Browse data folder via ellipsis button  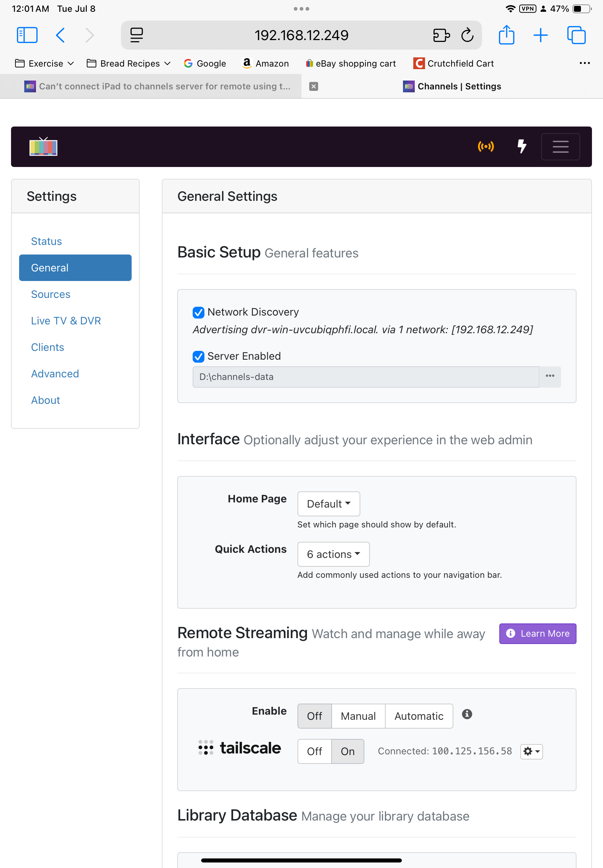point(550,377)
